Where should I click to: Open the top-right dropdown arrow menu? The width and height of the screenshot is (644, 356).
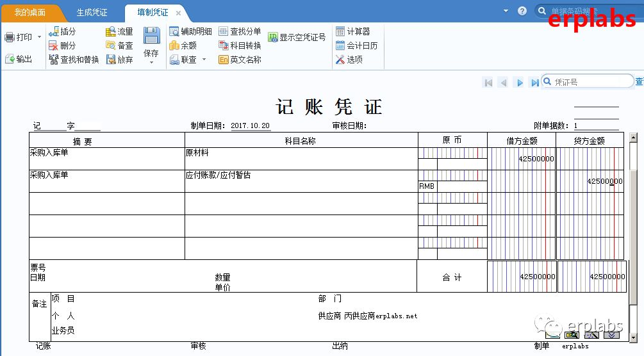(506, 11)
